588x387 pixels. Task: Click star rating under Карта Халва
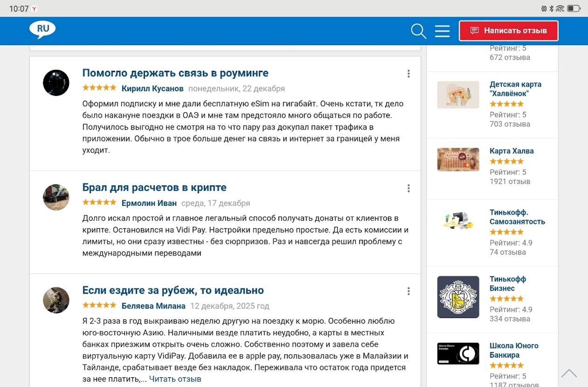click(x=506, y=161)
